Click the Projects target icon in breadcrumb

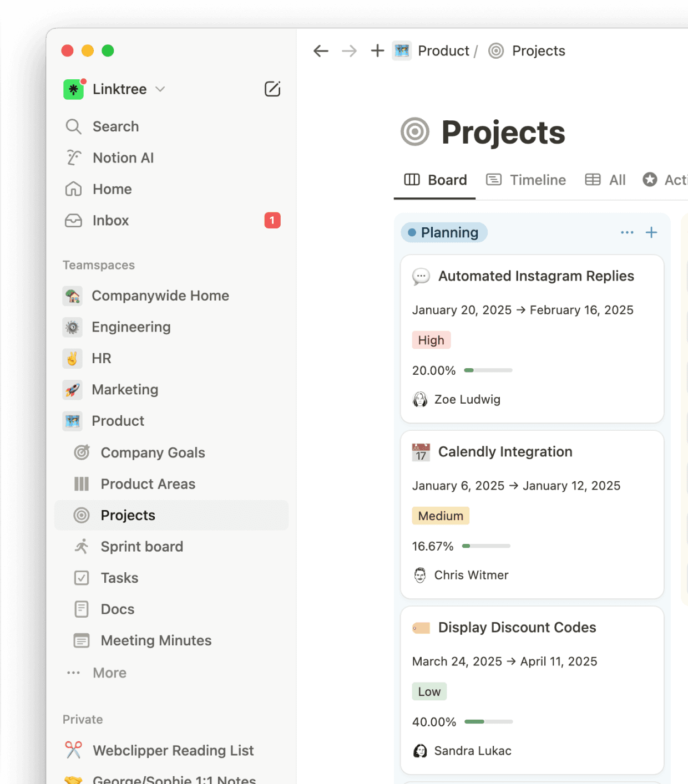[495, 50]
